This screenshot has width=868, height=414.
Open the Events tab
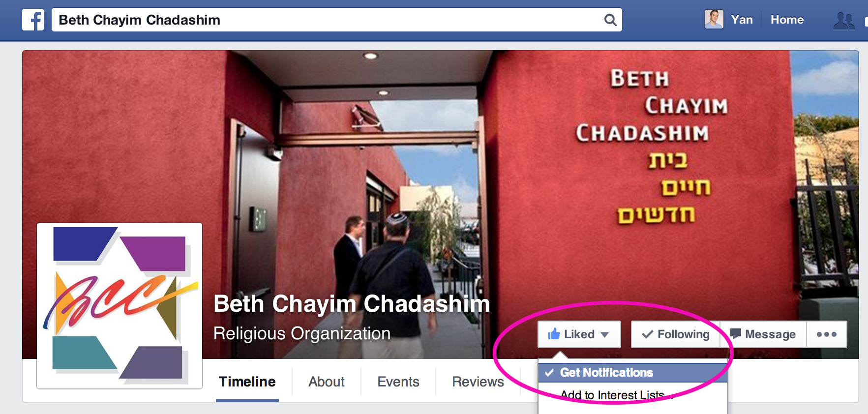point(398,382)
